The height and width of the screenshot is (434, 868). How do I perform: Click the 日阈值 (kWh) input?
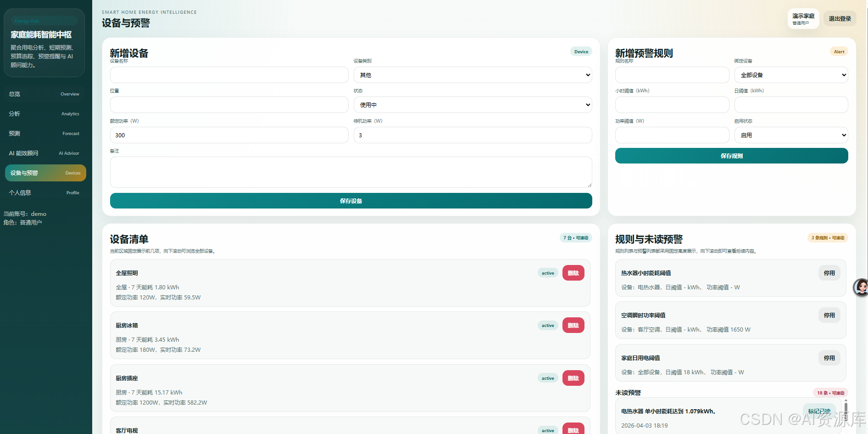(x=791, y=105)
